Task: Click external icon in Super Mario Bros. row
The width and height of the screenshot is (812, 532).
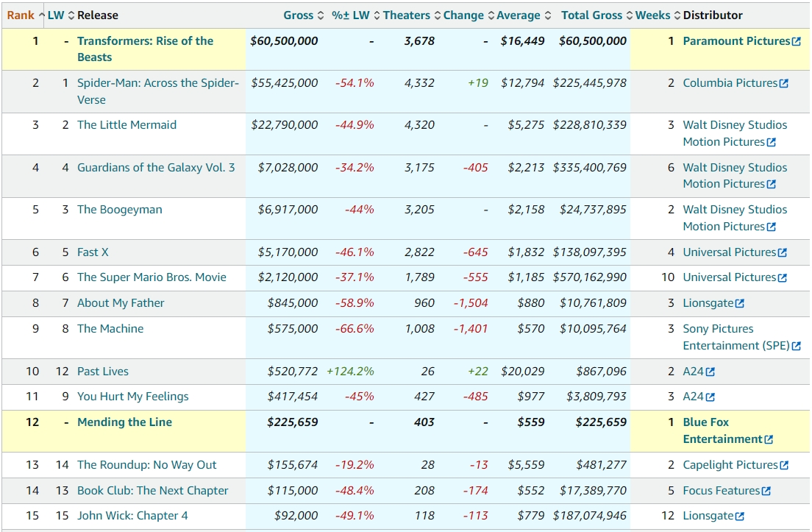Action: pos(783,277)
